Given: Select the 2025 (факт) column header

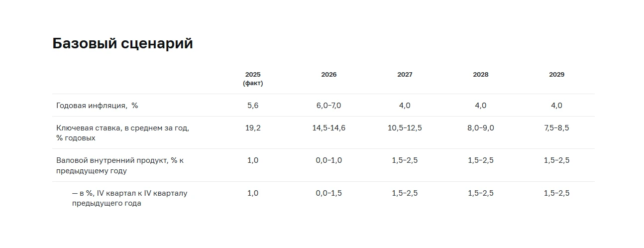Looking at the screenshot, I should tap(253, 79).
